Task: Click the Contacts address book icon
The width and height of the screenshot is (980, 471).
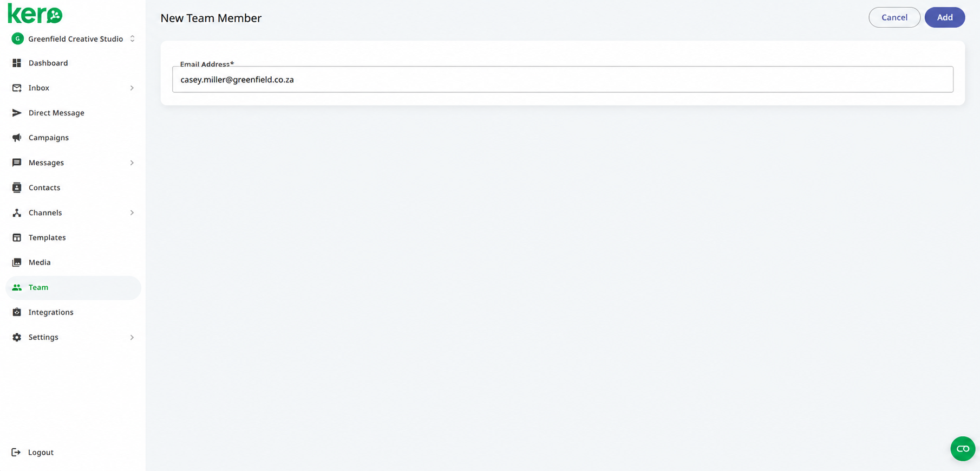Action: point(17,188)
